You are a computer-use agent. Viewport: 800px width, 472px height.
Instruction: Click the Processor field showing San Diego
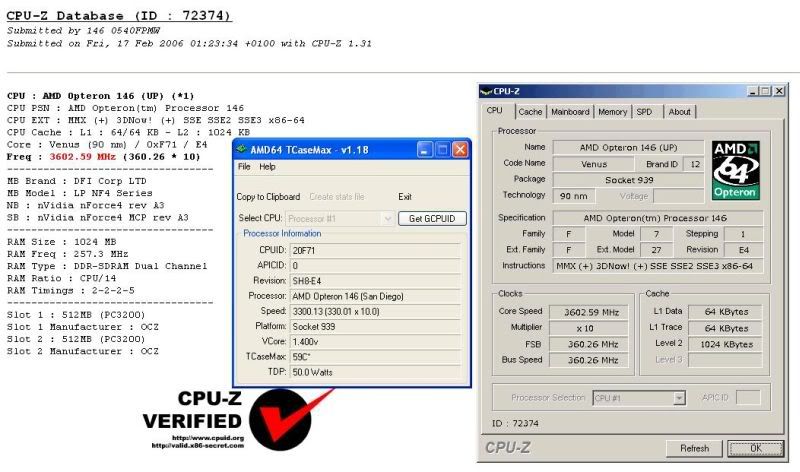pyautogui.click(x=376, y=296)
